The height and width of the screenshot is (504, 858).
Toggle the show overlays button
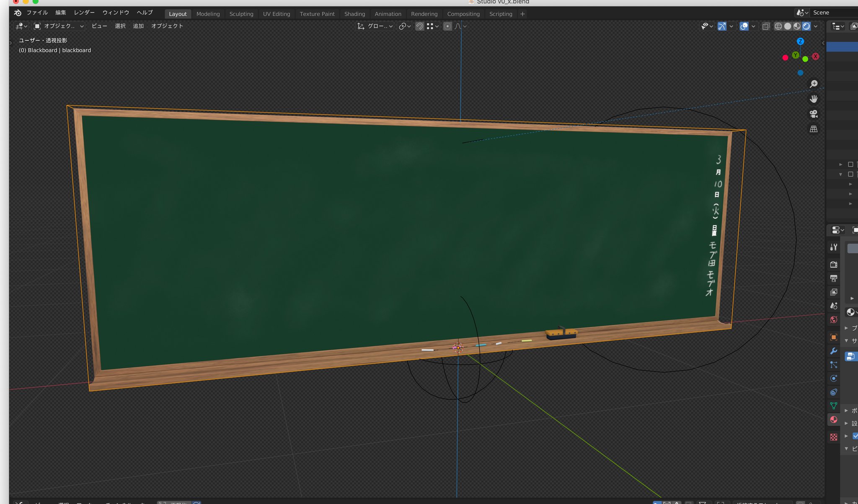(744, 26)
